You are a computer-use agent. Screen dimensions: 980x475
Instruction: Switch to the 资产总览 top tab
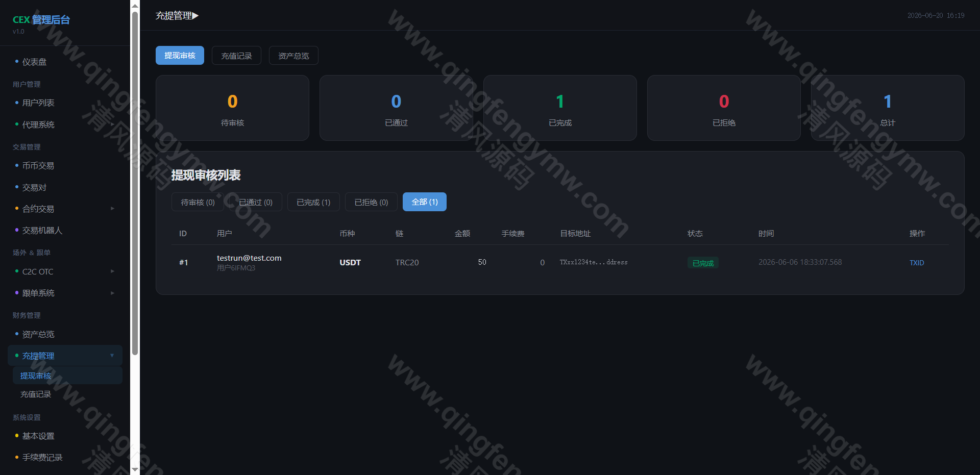point(293,56)
